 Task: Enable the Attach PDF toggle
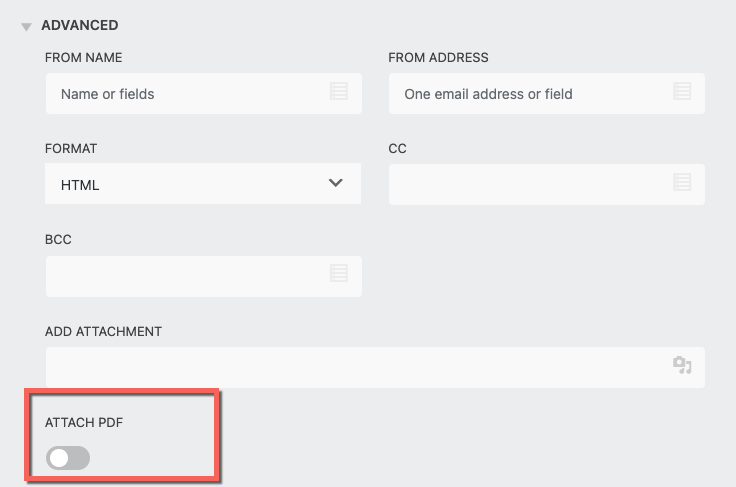(x=68, y=458)
